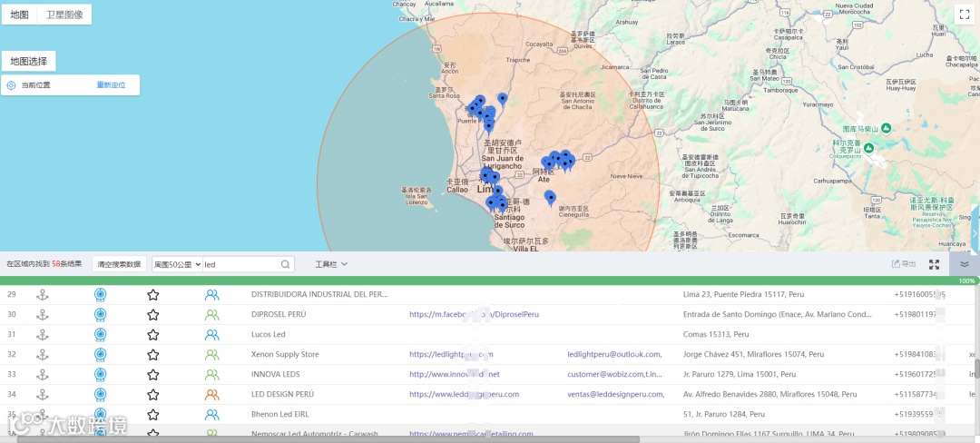Image resolution: width=980 pixels, height=443 pixels.
Task: Click email ventas@leddesignperu.com
Action: 615,395
